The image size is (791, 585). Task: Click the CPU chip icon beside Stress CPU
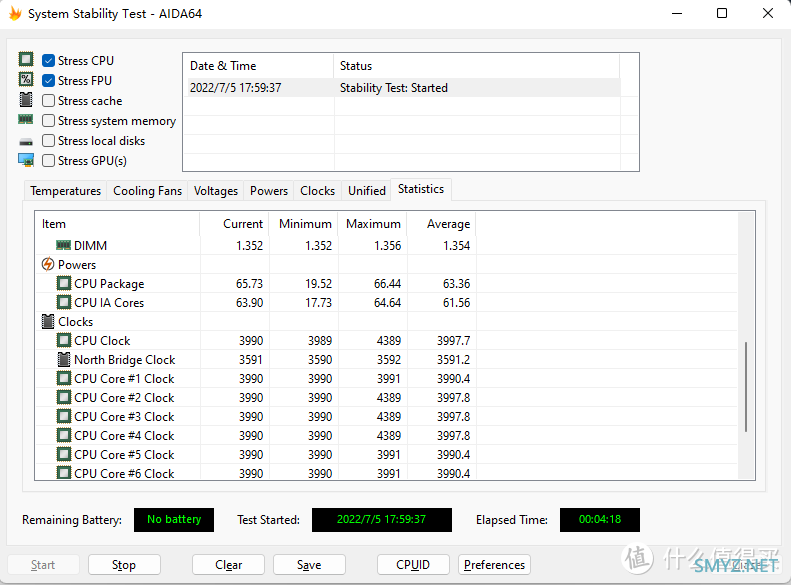point(26,59)
